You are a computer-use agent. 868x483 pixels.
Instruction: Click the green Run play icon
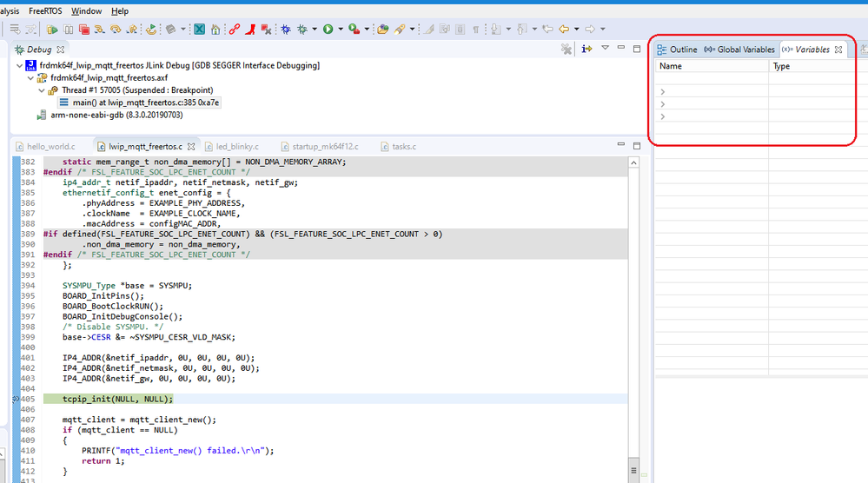[x=328, y=30]
